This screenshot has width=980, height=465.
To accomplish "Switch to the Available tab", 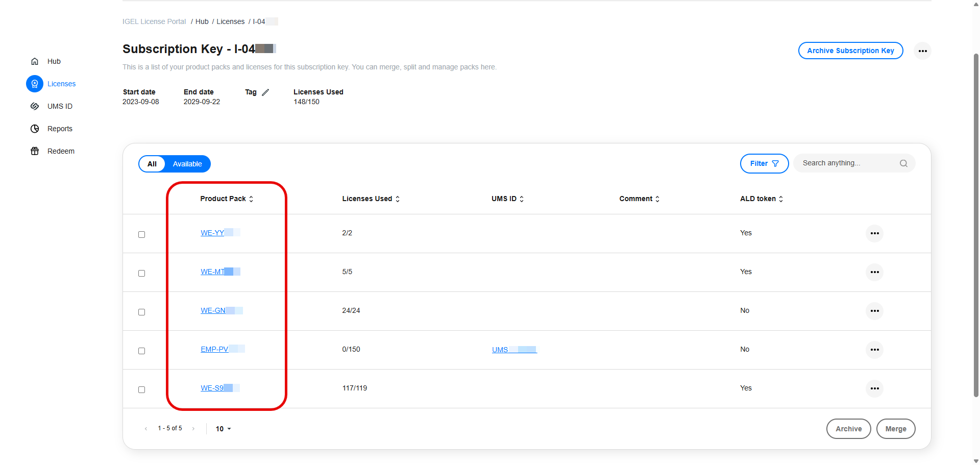I will pos(187,164).
